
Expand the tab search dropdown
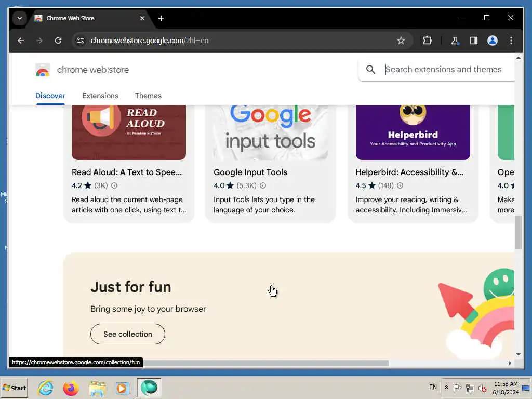[x=20, y=18]
